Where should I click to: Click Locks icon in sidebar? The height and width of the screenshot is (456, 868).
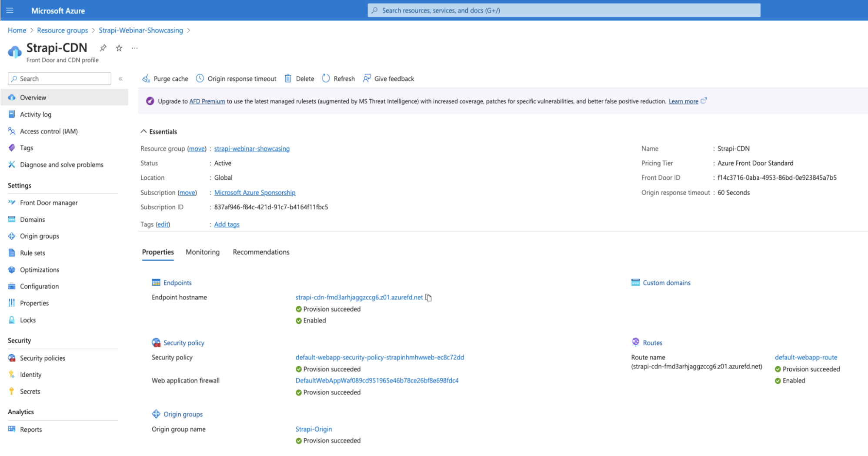coord(12,320)
